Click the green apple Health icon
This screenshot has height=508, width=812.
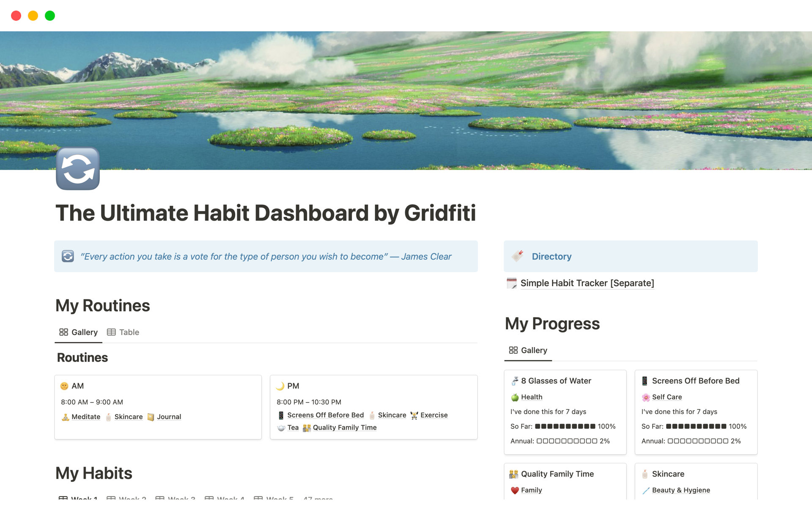[x=515, y=397]
